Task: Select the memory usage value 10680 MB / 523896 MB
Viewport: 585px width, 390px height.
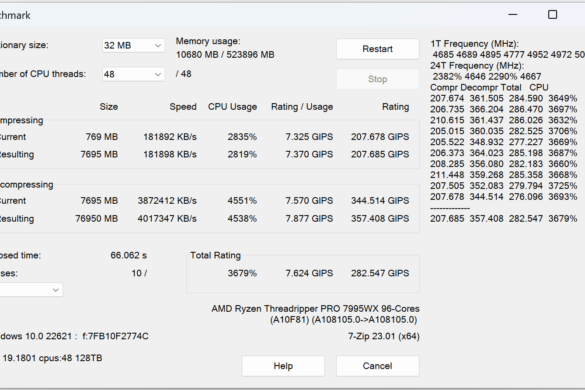Action: 225,55
